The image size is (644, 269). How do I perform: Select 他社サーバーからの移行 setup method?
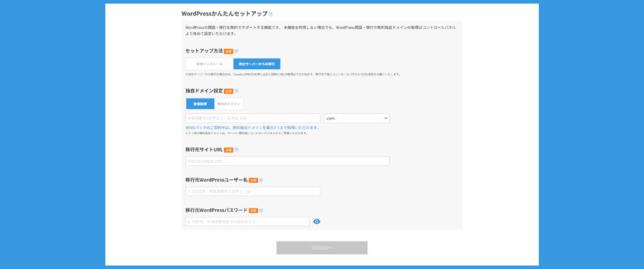(x=257, y=64)
